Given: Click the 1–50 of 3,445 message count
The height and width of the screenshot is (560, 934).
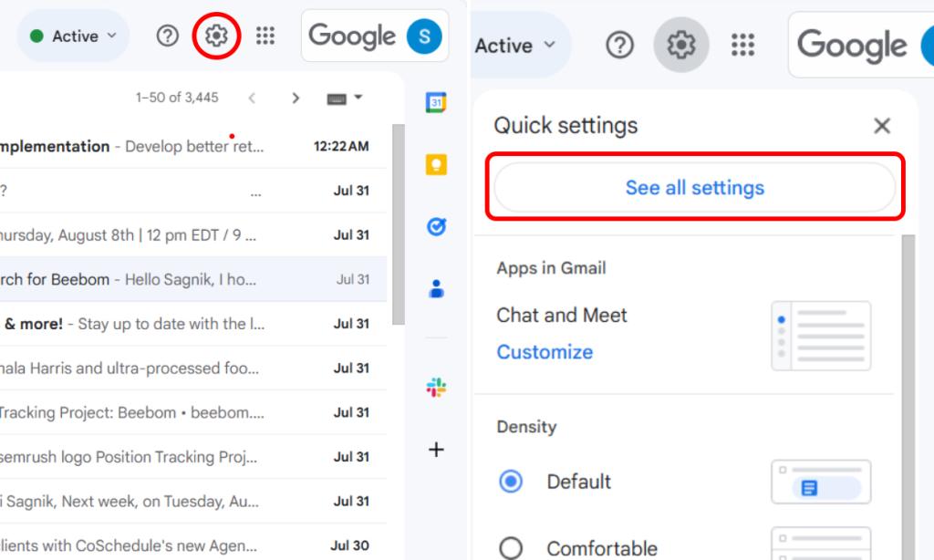Looking at the screenshot, I should [177, 98].
